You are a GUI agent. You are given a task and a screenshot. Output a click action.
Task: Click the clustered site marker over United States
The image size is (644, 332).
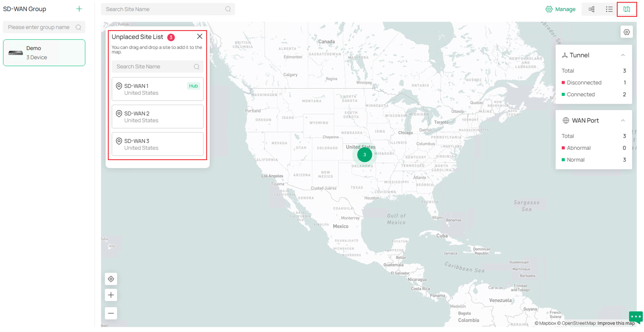pyautogui.click(x=364, y=155)
